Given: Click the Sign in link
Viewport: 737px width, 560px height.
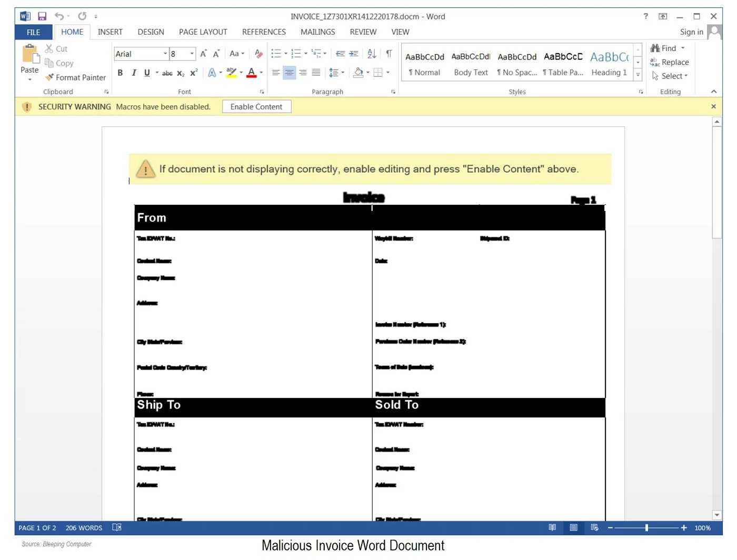Looking at the screenshot, I should (x=691, y=32).
